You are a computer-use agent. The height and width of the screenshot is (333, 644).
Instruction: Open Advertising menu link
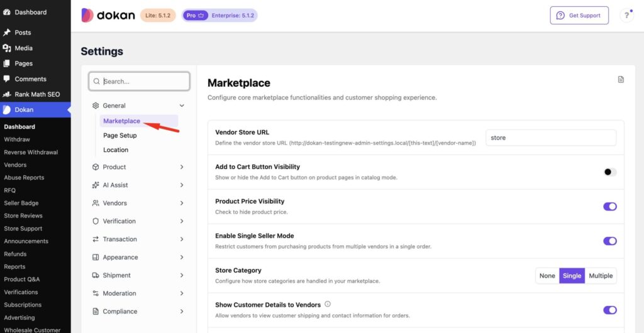(19, 317)
